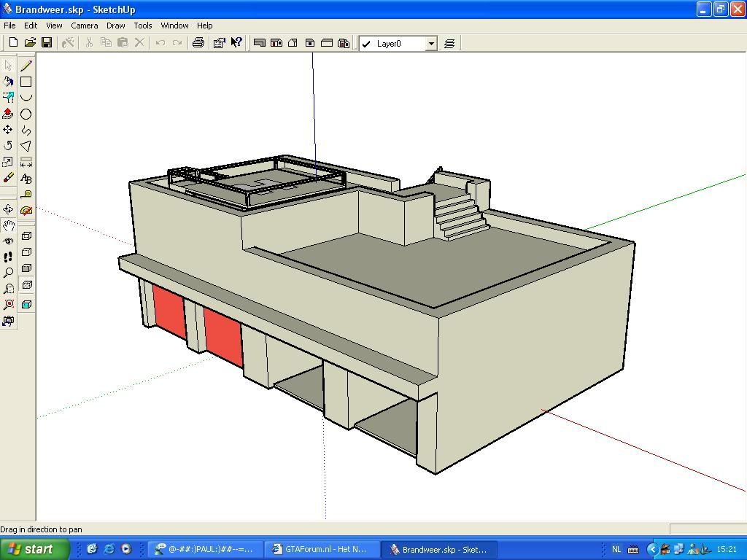The width and height of the screenshot is (747, 560).
Task: Activate the Dimension tool
Action: click(26, 162)
